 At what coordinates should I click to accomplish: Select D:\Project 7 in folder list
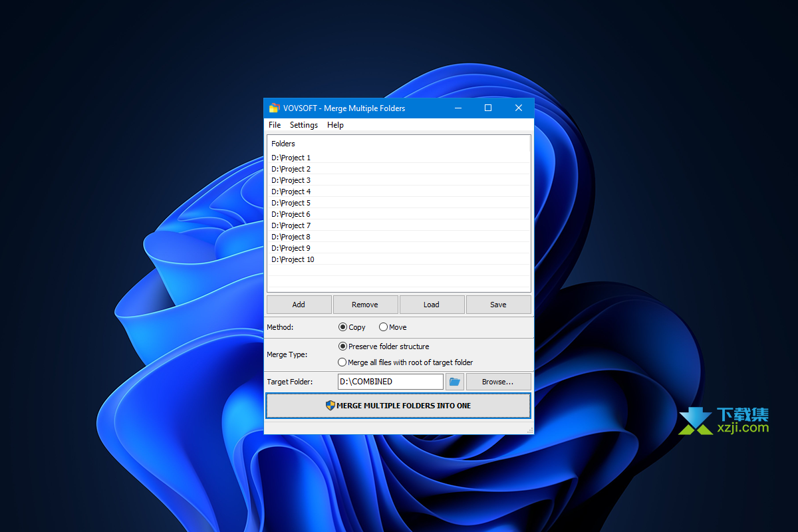pyautogui.click(x=398, y=225)
